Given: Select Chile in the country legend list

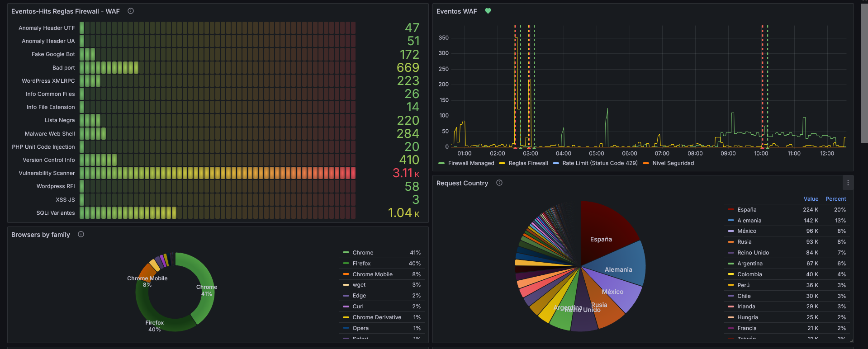Looking at the screenshot, I should pyautogui.click(x=744, y=296).
